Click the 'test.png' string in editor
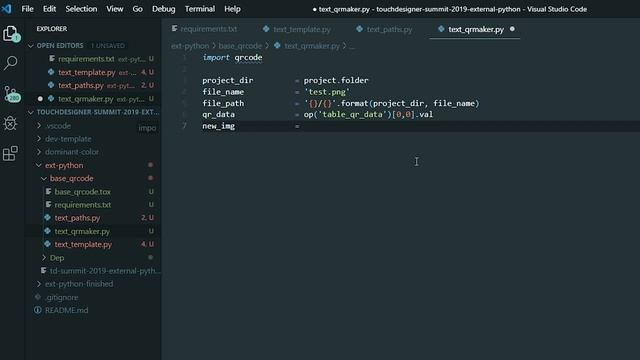640x360 pixels. click(x=327, y=92)
